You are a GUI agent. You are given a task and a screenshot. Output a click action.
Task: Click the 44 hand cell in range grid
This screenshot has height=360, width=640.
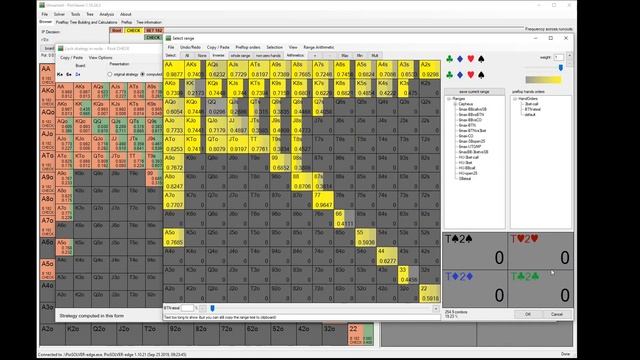[x=387, y=256]
